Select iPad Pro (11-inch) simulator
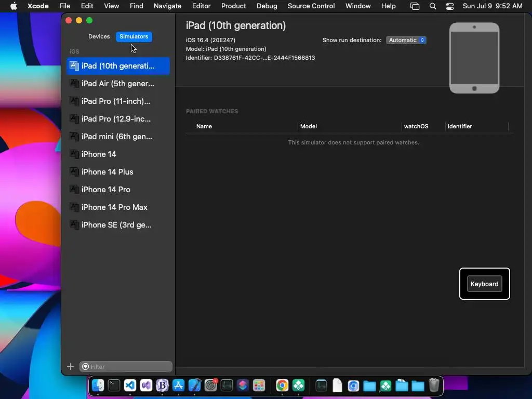 coord(118,101)
